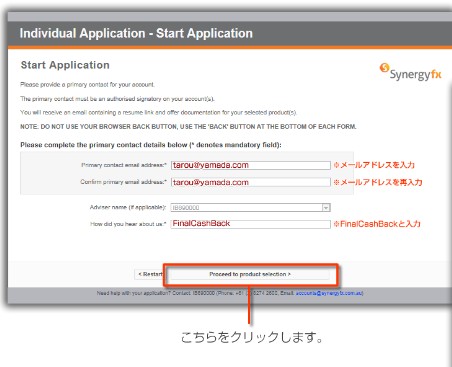This screenshot has height=367, width=452.
Task: Click the 'How did you hear about us' label
Action: click(128, 224)
